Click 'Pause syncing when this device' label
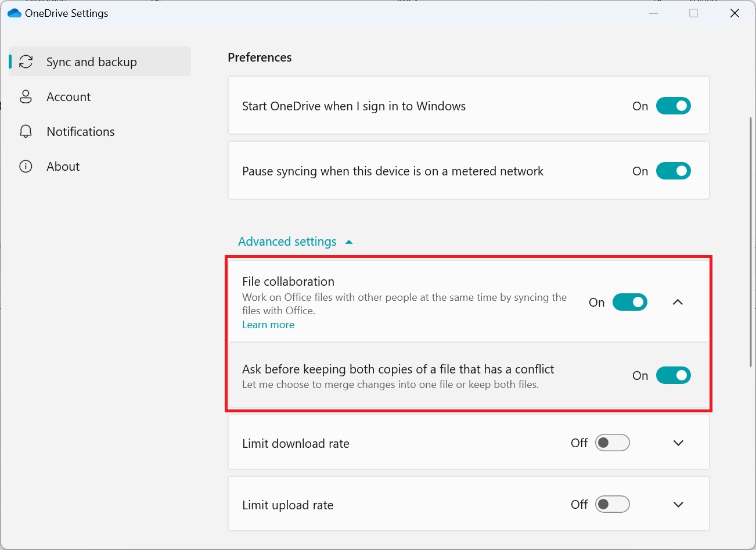Image resolution: width=756 pixels, height=550 pixels. [393, 171]
